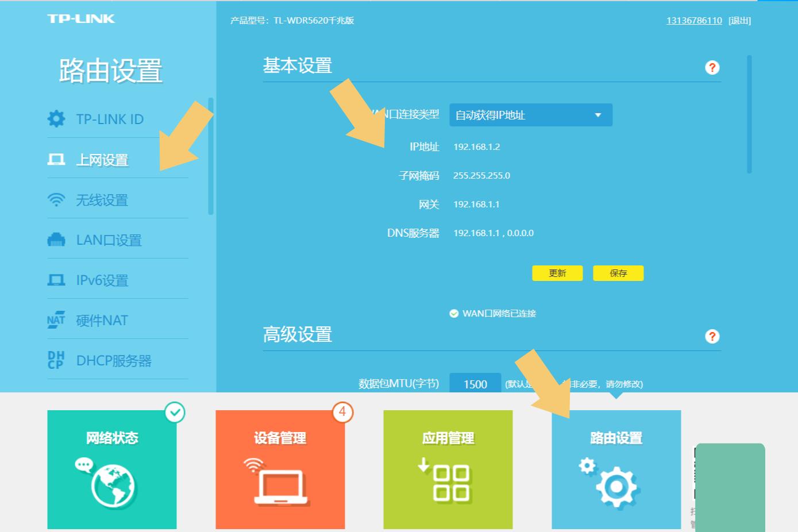The width and height of the screenshot is (798, 532).
Task: Click the IPv6设置 laptop icon
Action: tap(56, 280)
